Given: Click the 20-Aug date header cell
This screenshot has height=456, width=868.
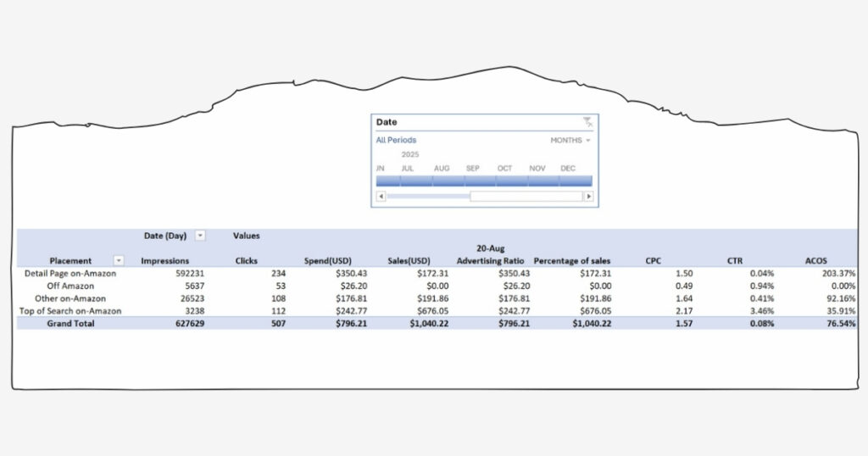Looking at the screenshot, I should click(x=491, y=248).
